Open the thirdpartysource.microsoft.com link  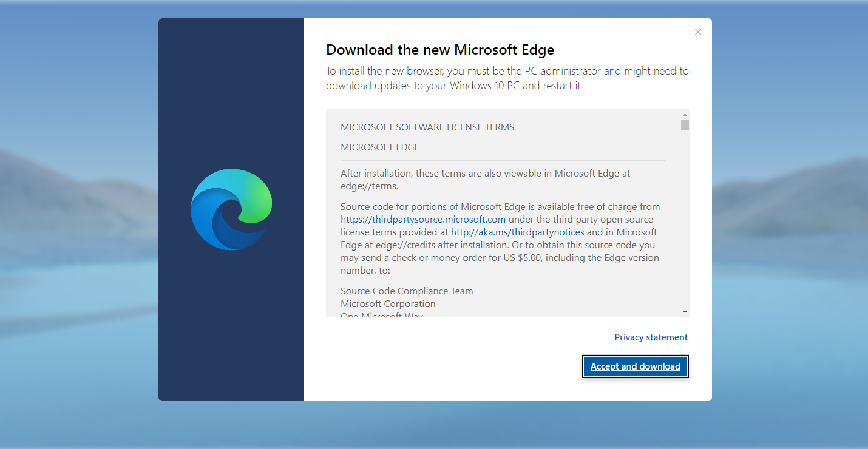(x=423, y=220)
